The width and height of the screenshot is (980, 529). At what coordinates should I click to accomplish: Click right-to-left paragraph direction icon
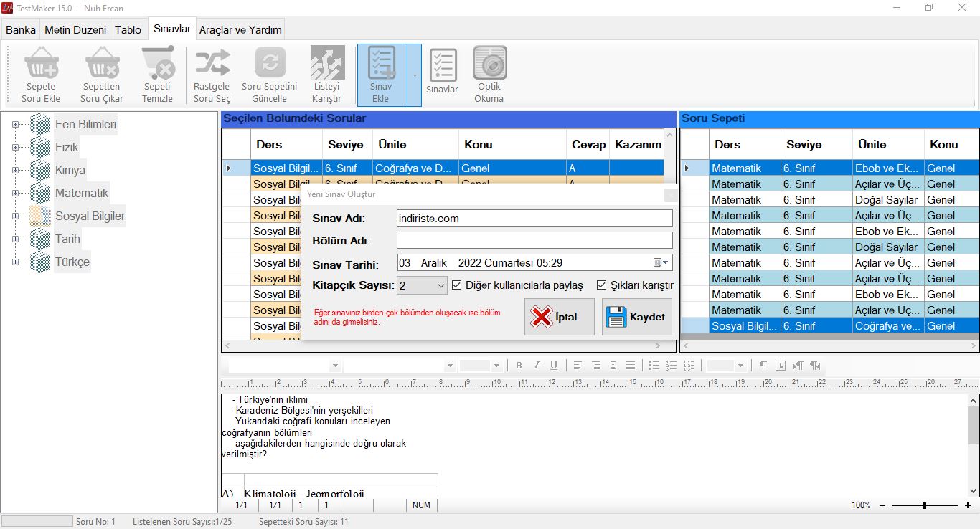coord(815,366)
